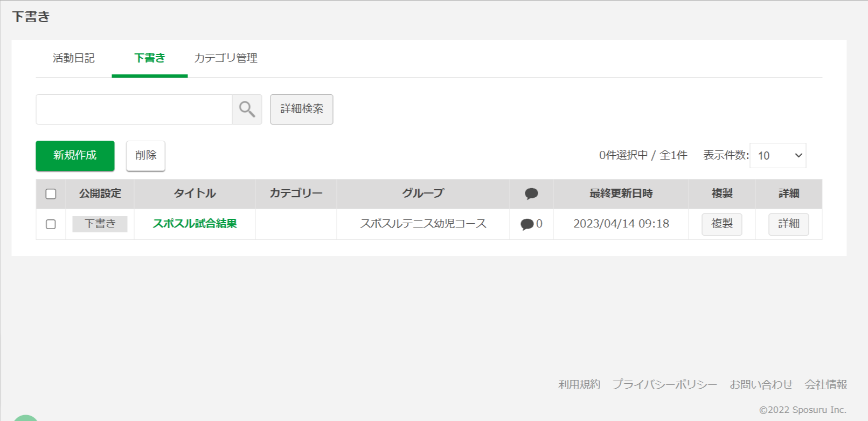Viewport: 868px width, 421px height.
Task: Click the 公開設定 column header
Action: pyautogui.click(x=100, y=194)
